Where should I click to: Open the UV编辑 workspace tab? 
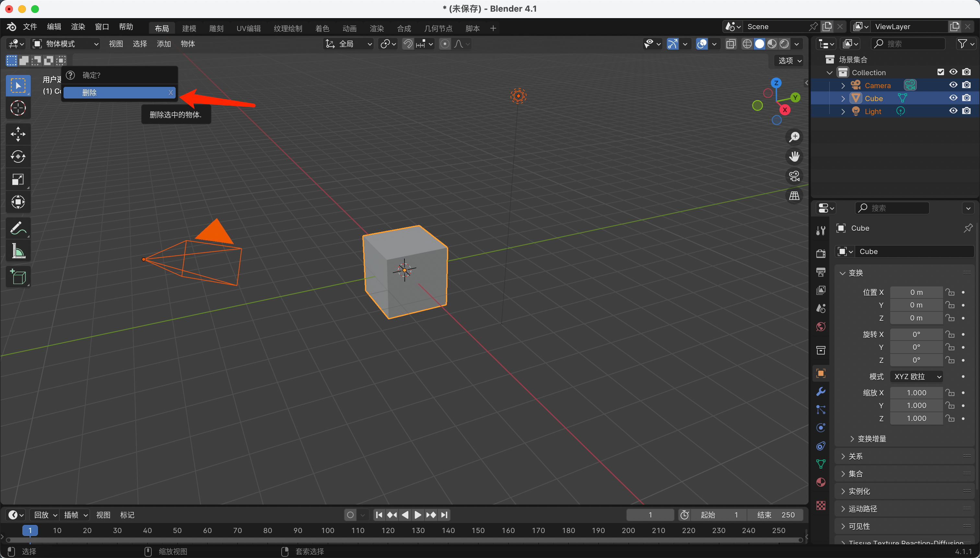(x=248, y=29)
